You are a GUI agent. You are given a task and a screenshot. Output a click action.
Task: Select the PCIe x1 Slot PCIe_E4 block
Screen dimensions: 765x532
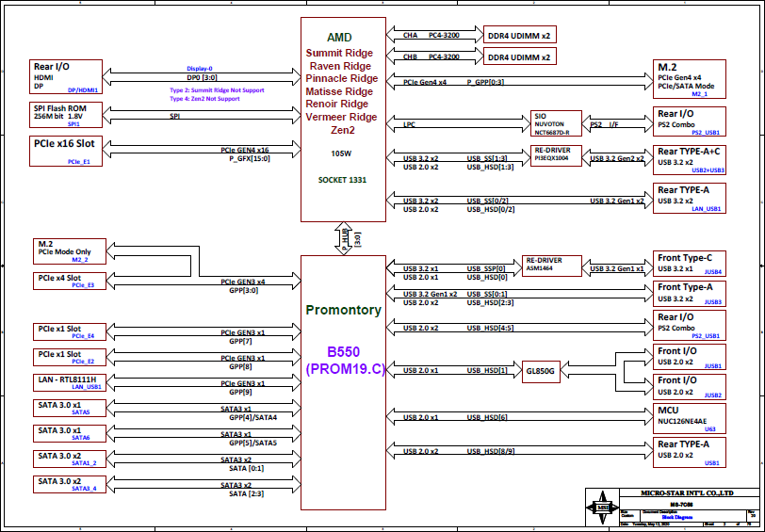coord(70,331)
